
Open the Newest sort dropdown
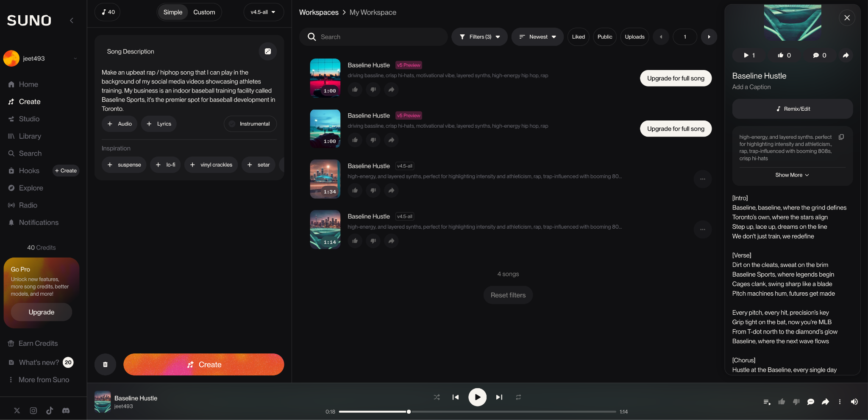click(537, 37)
